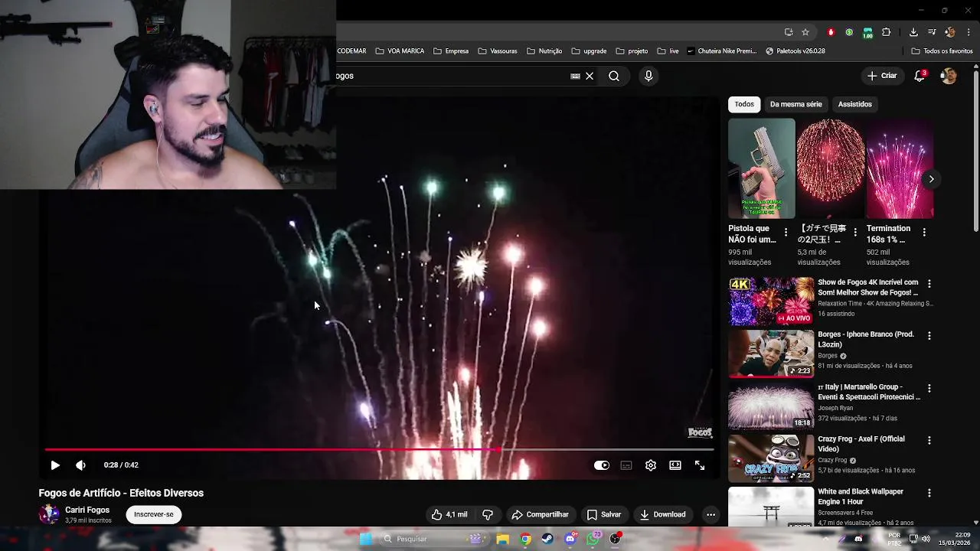Open options for Pistola que NÃO short
980x551 pixels.
click(x=786, y=232)
